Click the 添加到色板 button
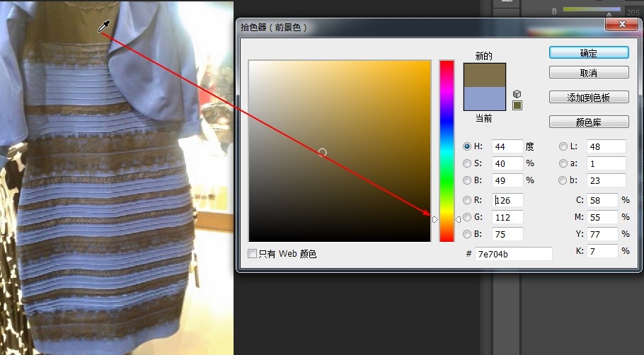Image resolution: width=644 pixels, height=355 pixels. [589, 98]
